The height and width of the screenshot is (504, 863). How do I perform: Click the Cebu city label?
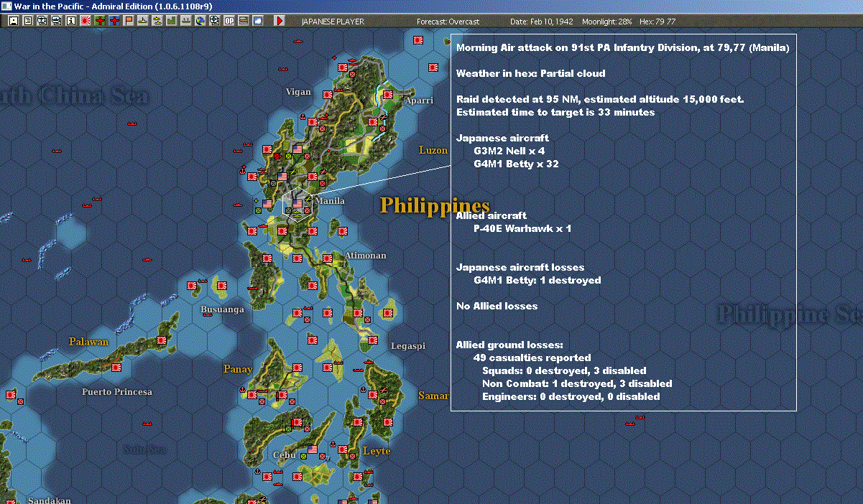(285, 455)
